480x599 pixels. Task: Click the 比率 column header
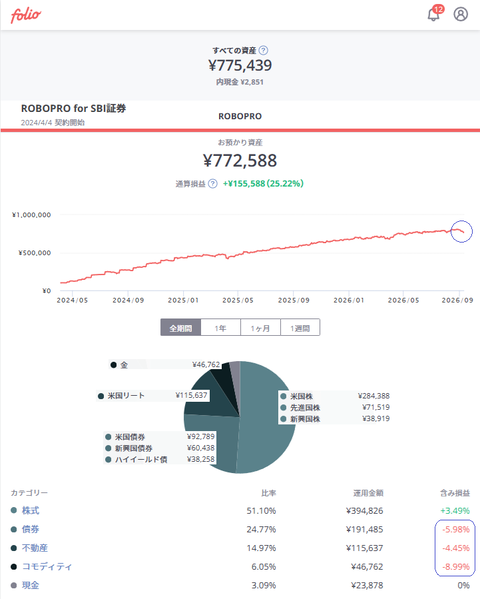click(x=269, y=493)
